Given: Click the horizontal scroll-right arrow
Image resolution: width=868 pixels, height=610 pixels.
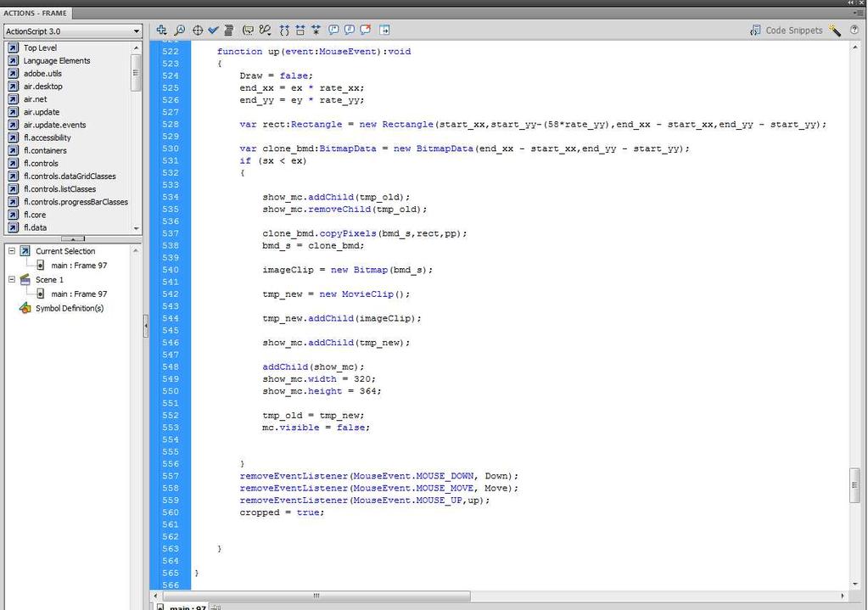Looking at the screenshot, I should click(x=843, y=596).
